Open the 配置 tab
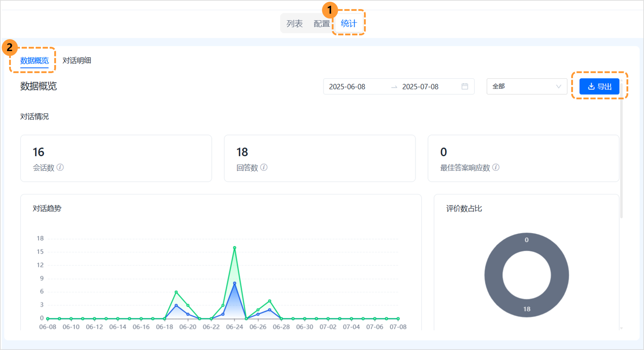Image resolution: width=644 pixels, height=350 pixels. pyautogui.click(x=321, y=24)
